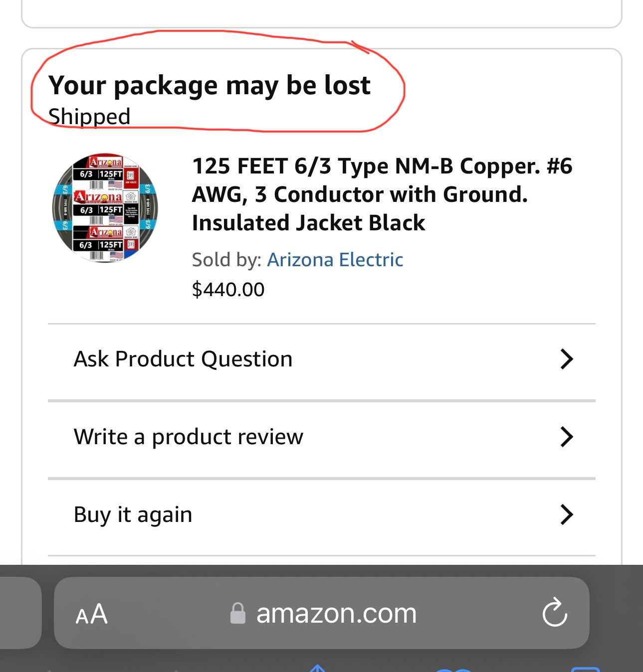Open the 125 FEET 6/3 NM-B Copper product title

(x=382, y=194)
